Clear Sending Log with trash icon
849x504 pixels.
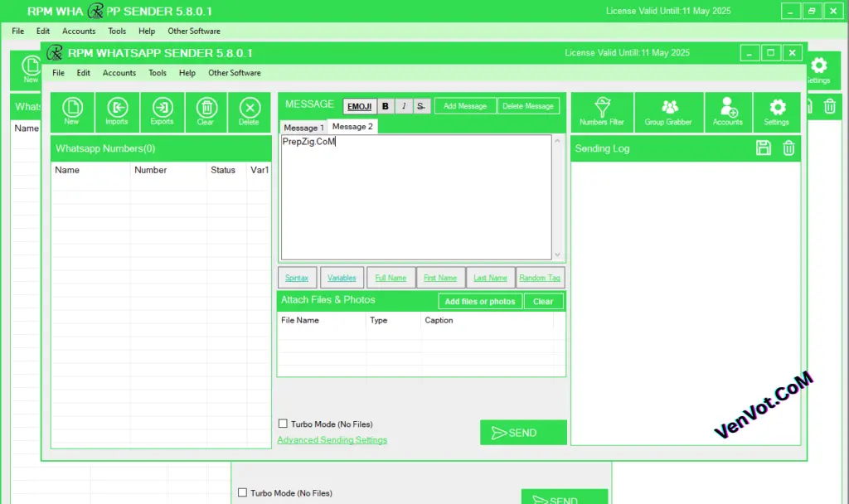pos(788,148)
